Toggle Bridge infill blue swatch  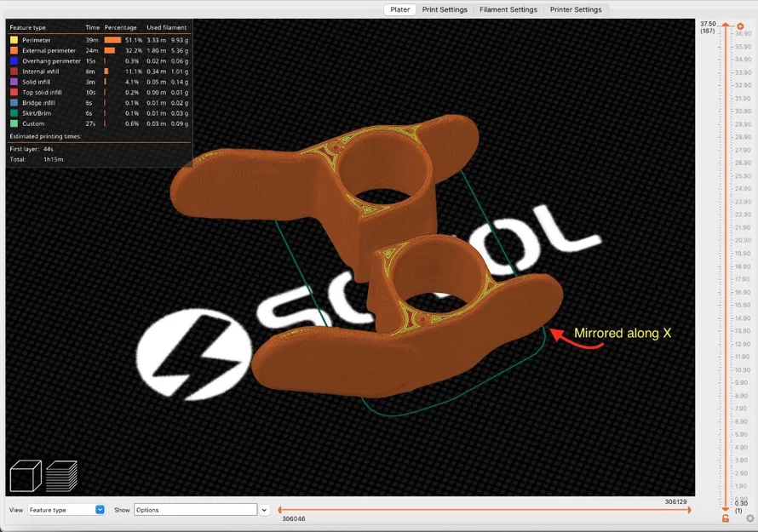[14, 103]
